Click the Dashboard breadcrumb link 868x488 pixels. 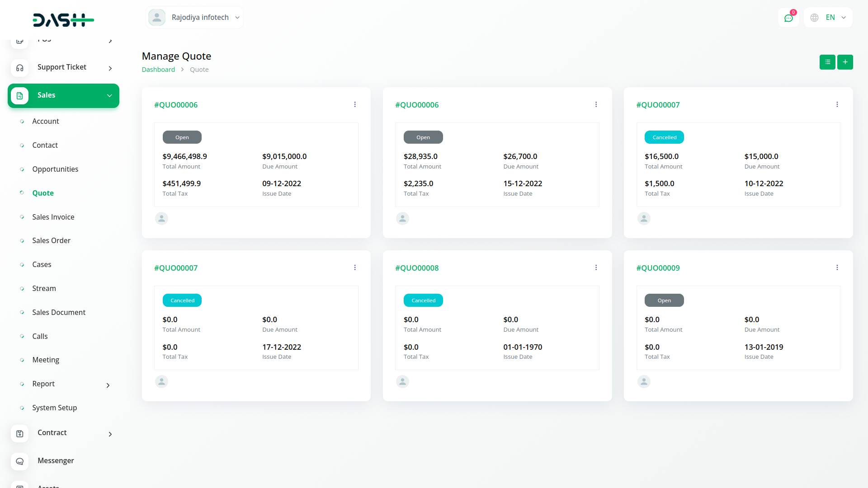click(158, 70)
